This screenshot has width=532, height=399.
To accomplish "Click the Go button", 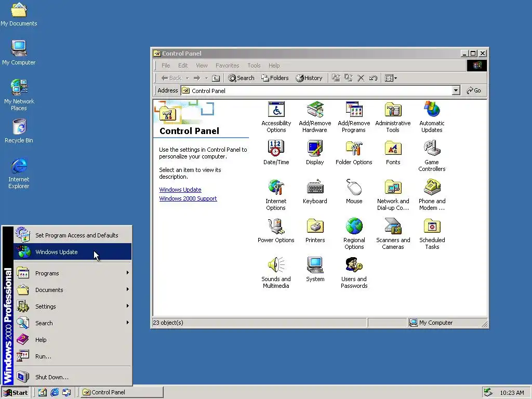I will [474, 90].
